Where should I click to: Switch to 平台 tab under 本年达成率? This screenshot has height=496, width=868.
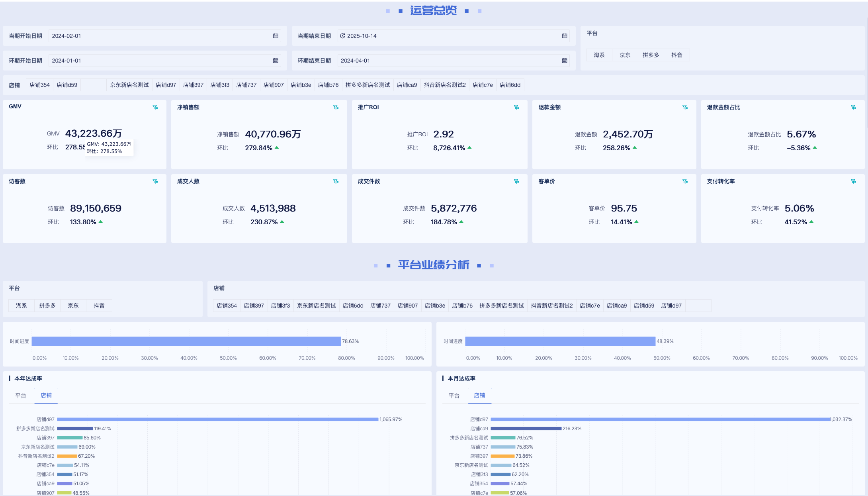pos(21,396)
